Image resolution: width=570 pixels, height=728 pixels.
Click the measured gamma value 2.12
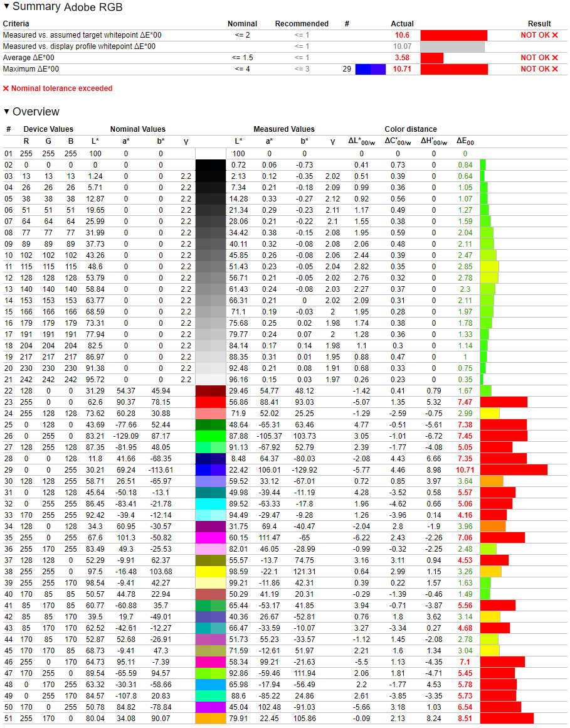click(x=332, y=199)
